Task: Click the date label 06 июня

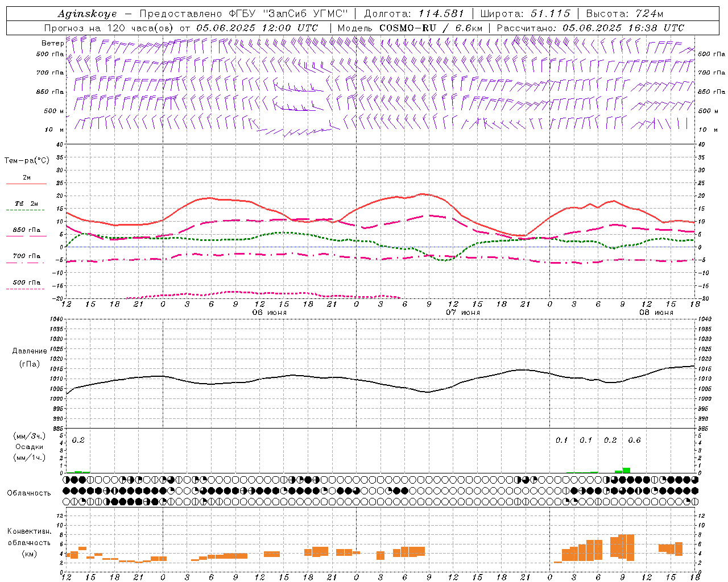Action: tap(269, 313)
